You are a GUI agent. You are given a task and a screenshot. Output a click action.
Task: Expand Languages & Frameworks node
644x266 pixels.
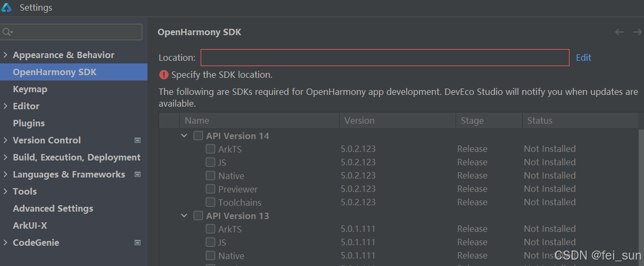click(x=5, y=174)
